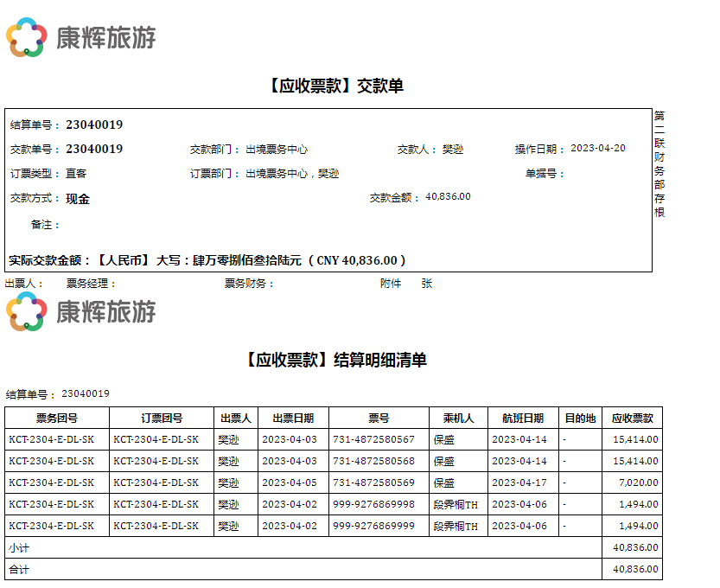Screen dimensions: 720x588
Task: Select the 订票团号 column header
Action: point(162,418)
